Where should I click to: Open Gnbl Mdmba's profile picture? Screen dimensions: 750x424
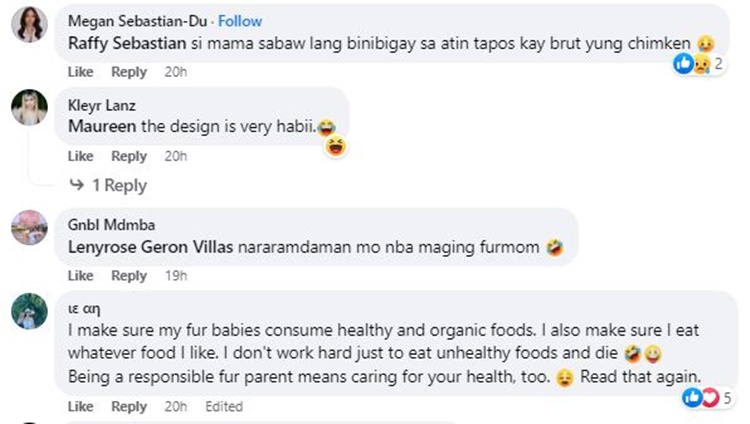29,227
